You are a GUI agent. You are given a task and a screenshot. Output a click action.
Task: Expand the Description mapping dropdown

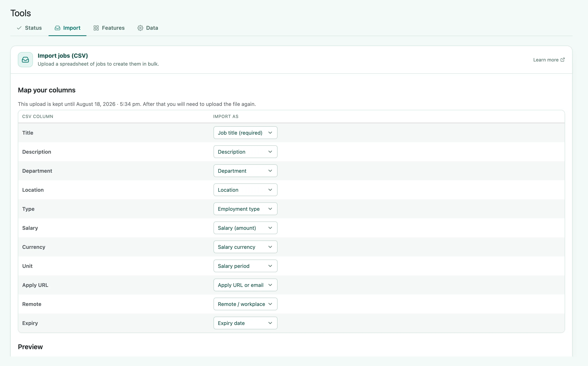[245, 152]
